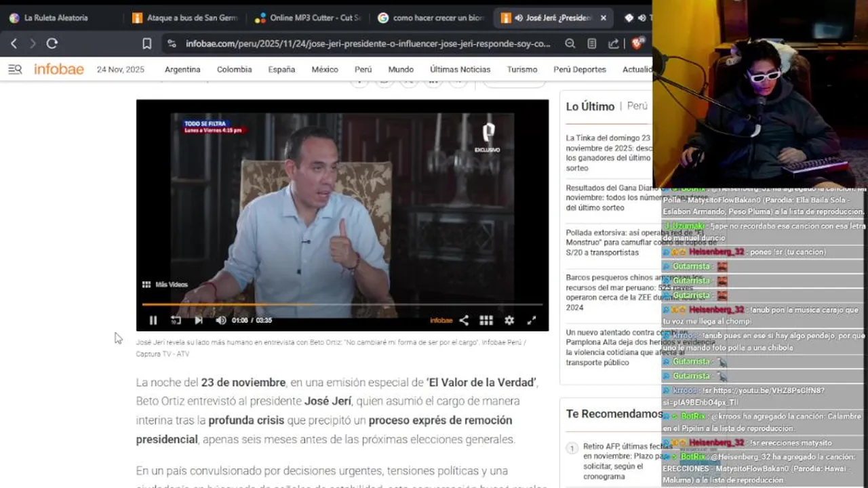Click the share icon in address bar

[614, 43]
